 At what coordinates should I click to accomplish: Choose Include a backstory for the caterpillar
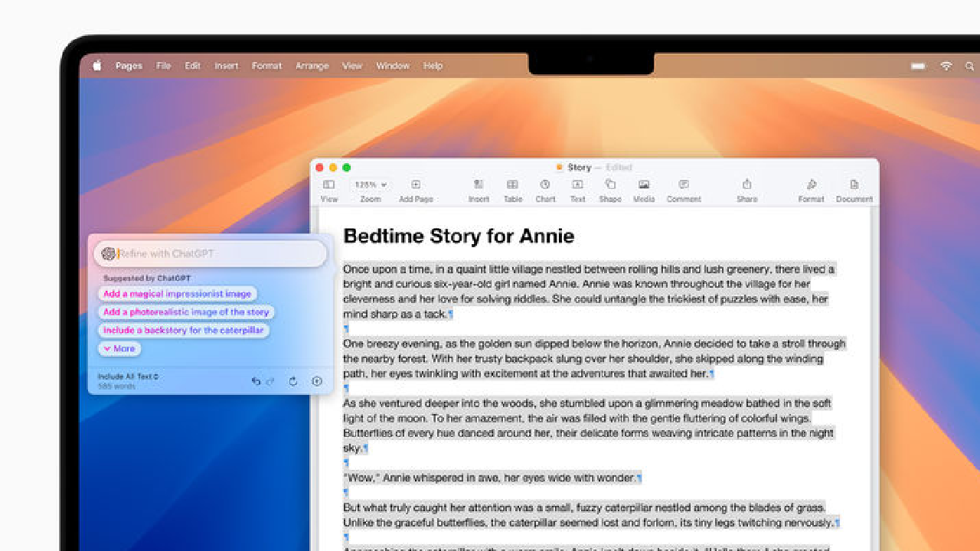[183, 331]
